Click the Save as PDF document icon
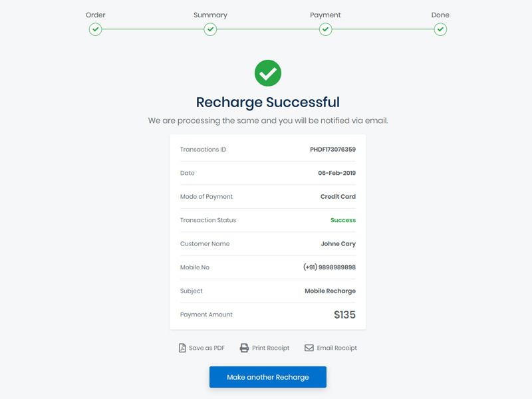532x399 pixels. [181, 347]
